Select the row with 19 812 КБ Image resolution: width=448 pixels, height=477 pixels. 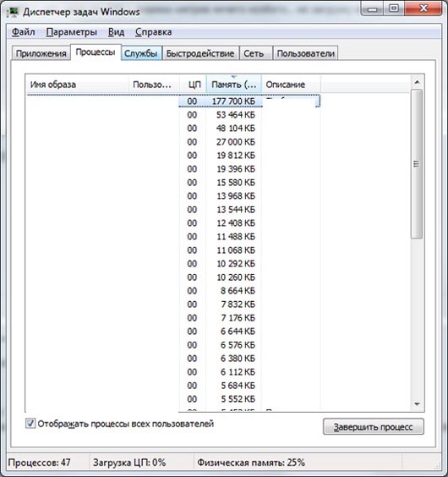pyautogui.click(x=173, y=155)
